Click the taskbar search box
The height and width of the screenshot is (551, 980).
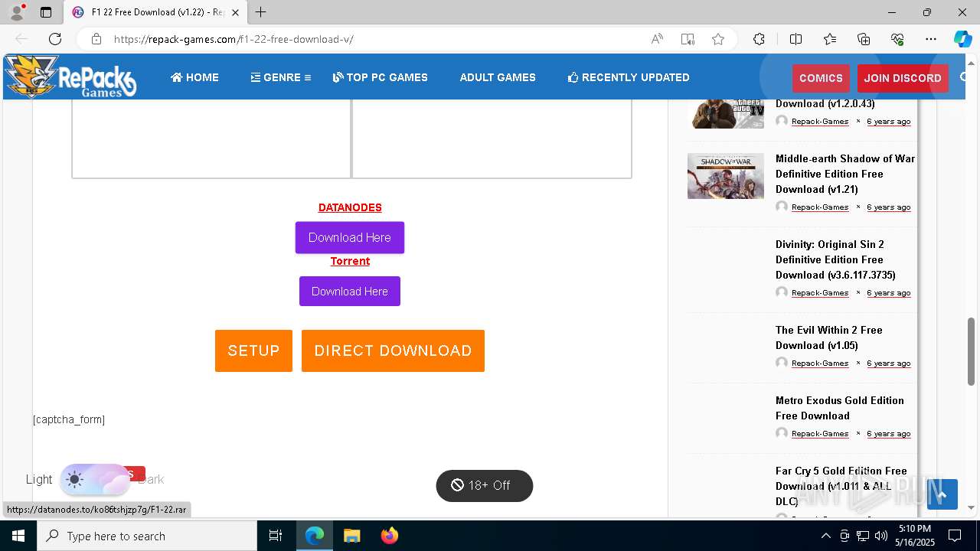pos(147,536)
